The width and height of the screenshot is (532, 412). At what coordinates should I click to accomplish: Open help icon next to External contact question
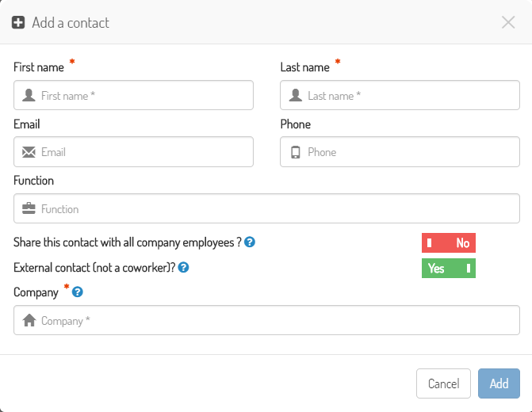point(184,268)
